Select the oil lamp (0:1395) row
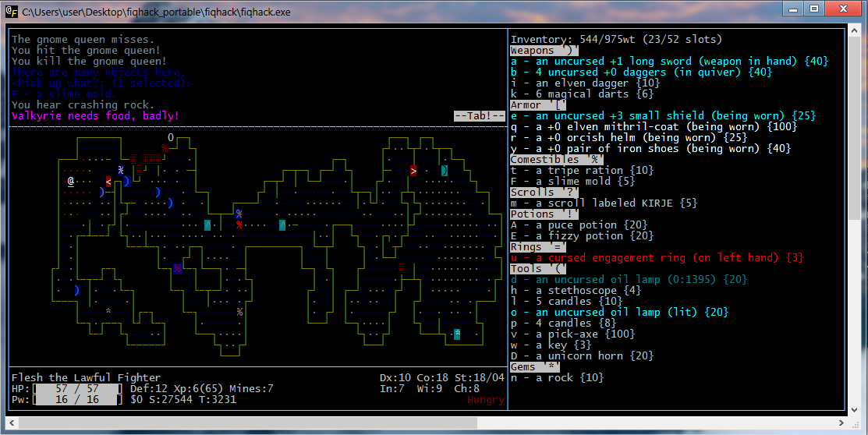This screenshot has width=868, height=435. coord(629,280)
